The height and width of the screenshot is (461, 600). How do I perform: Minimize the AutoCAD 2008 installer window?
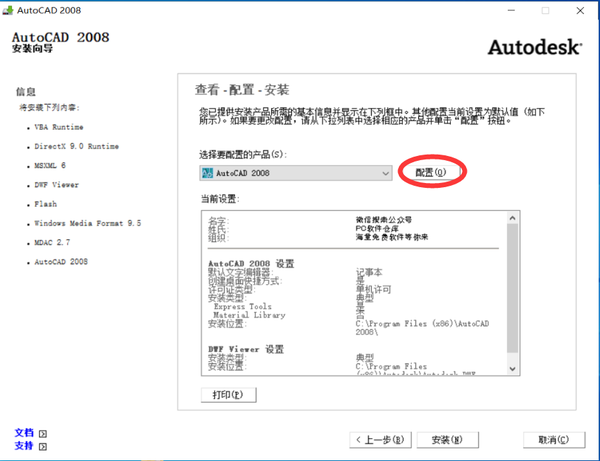tap(511, 11)
